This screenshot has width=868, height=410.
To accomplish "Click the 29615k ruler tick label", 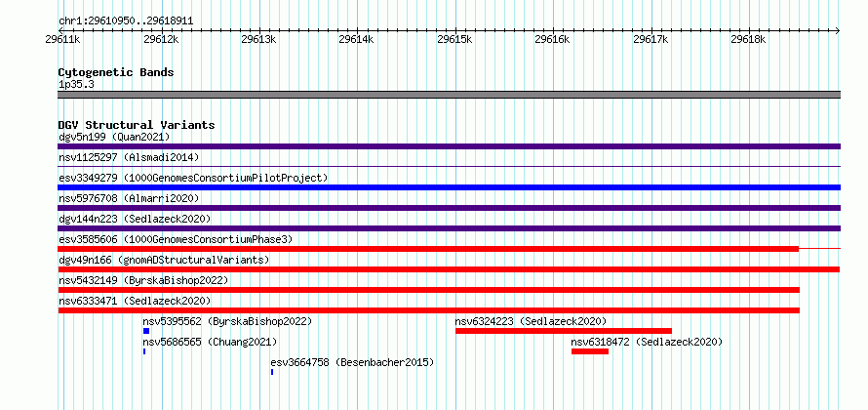I will pyautogui.click(x=455, y=39).
